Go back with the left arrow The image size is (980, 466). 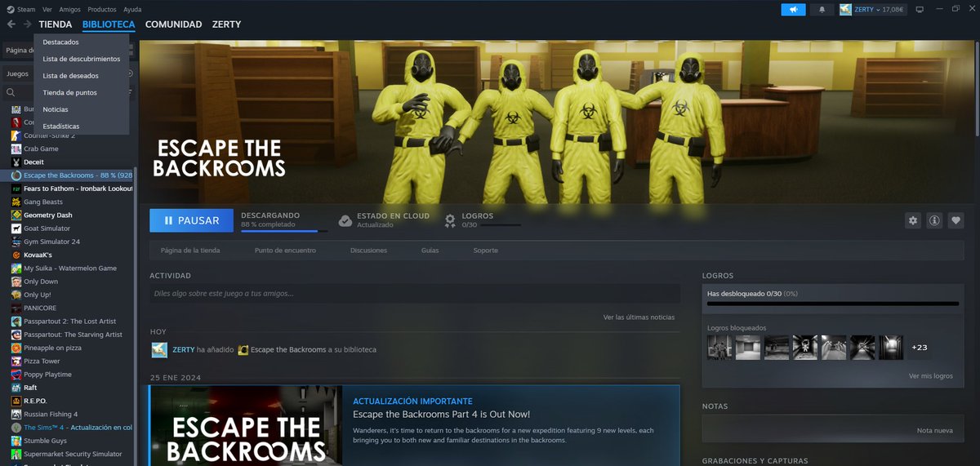(11, 24)
